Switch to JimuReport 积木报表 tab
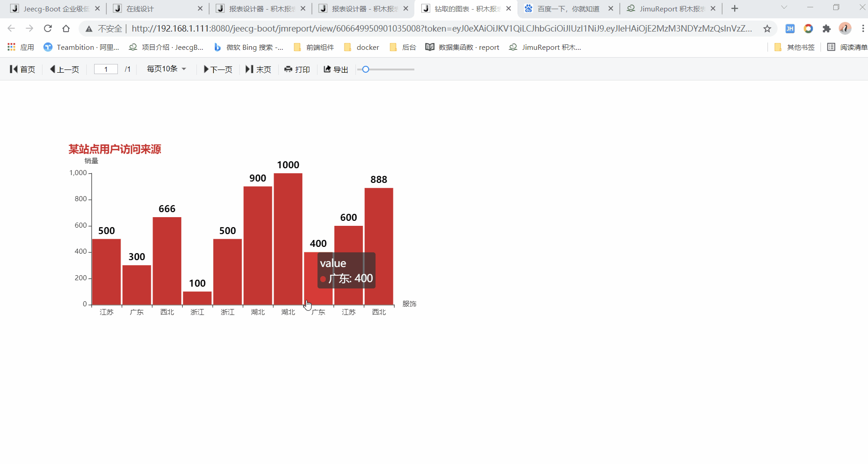The image size is (868, 464). (672, 9)
